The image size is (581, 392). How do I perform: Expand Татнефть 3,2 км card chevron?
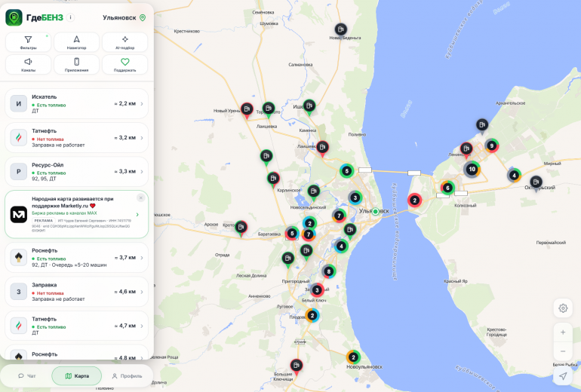click(x=142, y=138)
